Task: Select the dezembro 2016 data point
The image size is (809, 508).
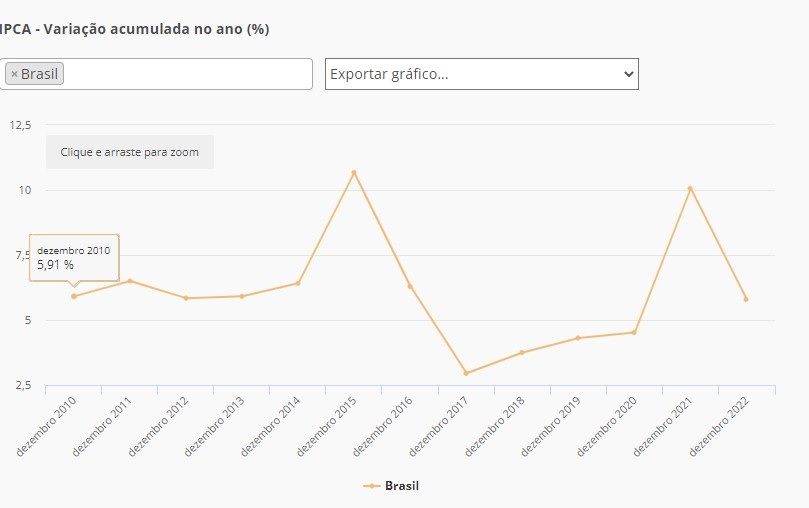Action: [x=410, y=286]
